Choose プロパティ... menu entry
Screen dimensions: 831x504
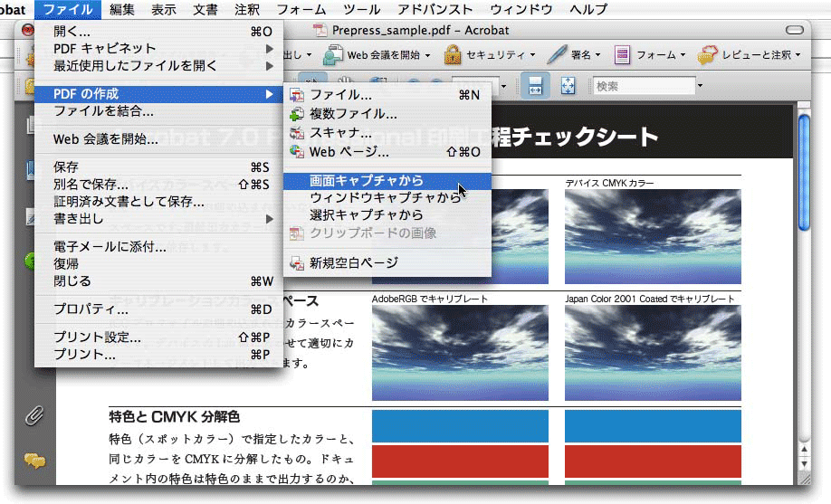(x=158, y=309)
